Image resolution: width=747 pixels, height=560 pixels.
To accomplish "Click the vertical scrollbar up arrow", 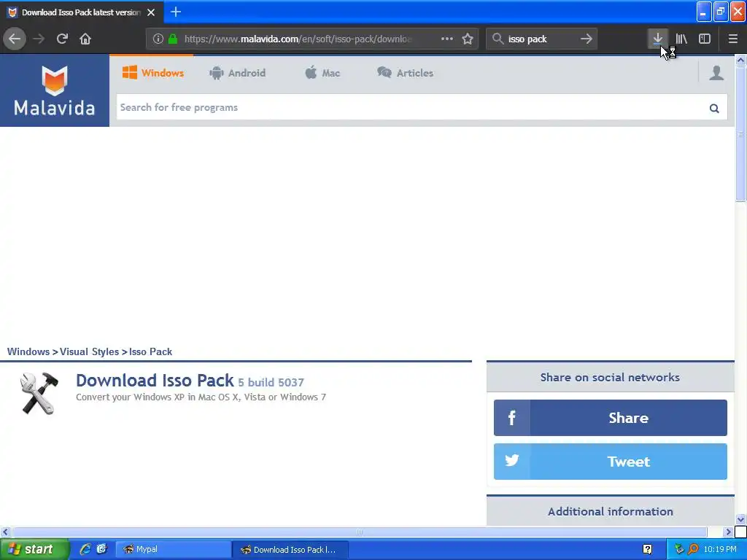I will (x=740, y=60).
